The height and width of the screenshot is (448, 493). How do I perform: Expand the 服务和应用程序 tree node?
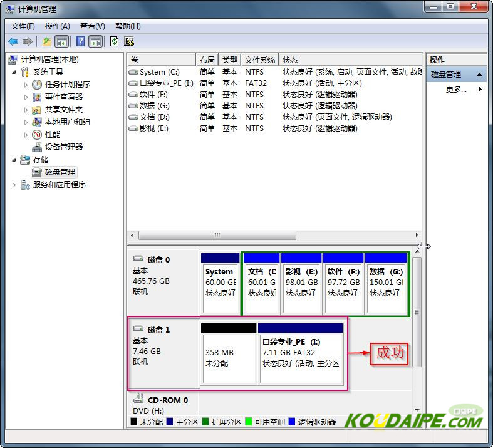click(x=14, y=185)
